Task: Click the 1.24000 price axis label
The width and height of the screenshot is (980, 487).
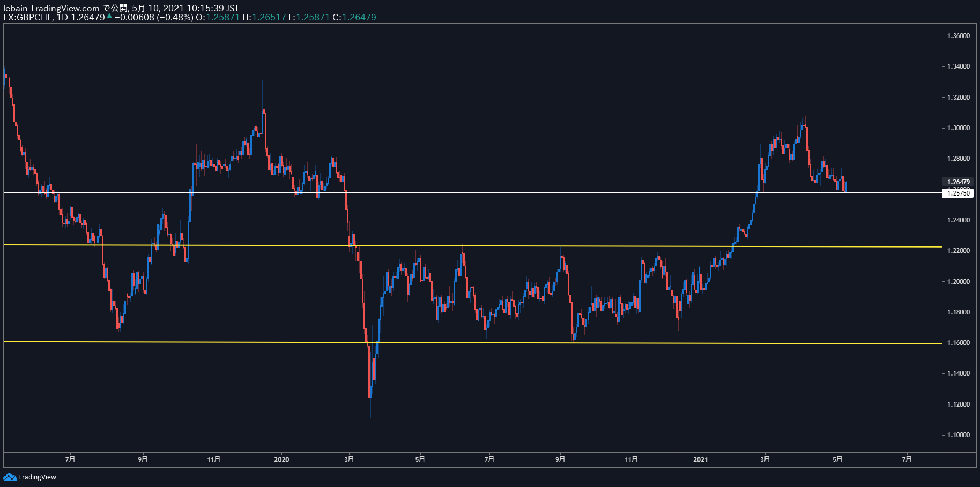Action: coord(958,220)
